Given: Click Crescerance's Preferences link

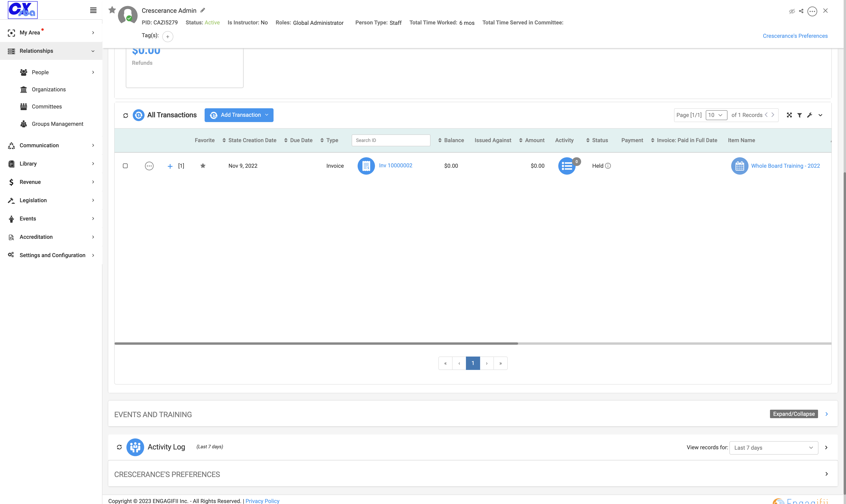Looking at the screenshot, I should tap(795, 36).
